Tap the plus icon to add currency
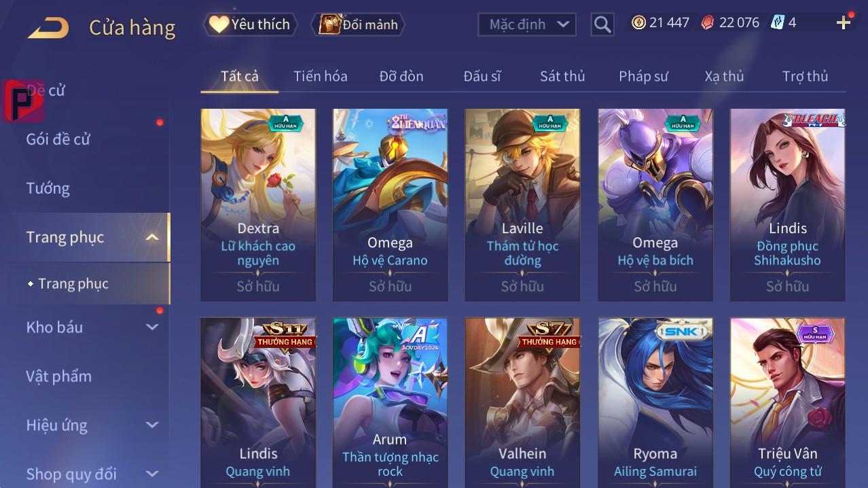 pyautogui.click(x=844, y=23)
